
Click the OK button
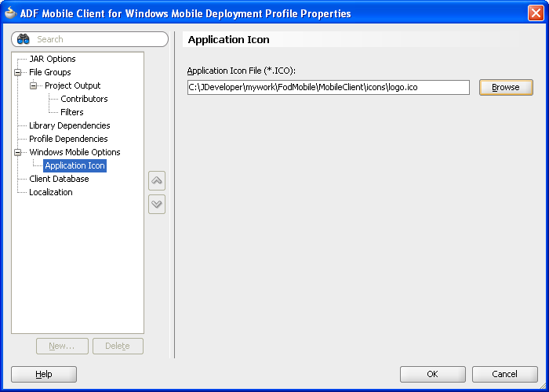pyautogui.click(x=433, y=374)
